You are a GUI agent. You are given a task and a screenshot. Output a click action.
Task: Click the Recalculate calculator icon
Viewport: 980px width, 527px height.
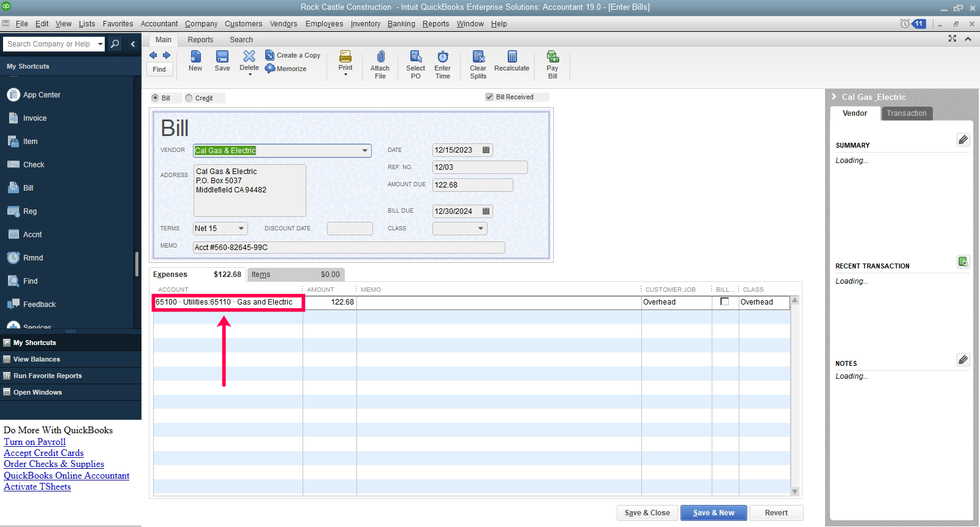512,56
